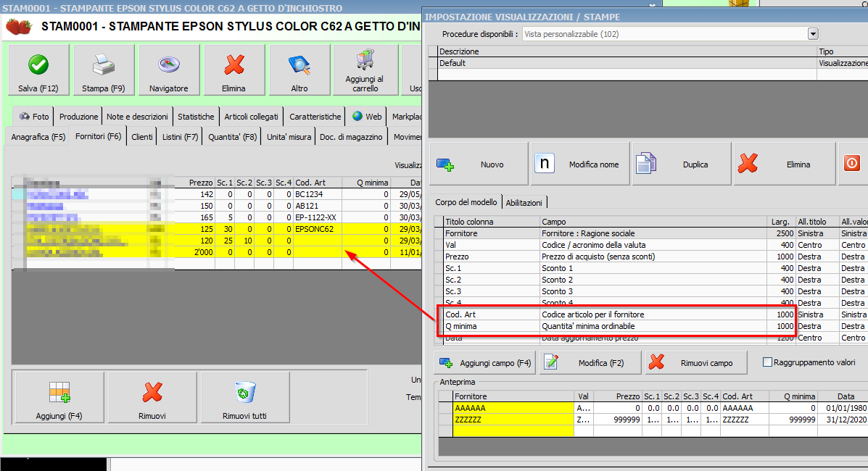Click the Modifica (F2) pencil button

pos(590,362)
